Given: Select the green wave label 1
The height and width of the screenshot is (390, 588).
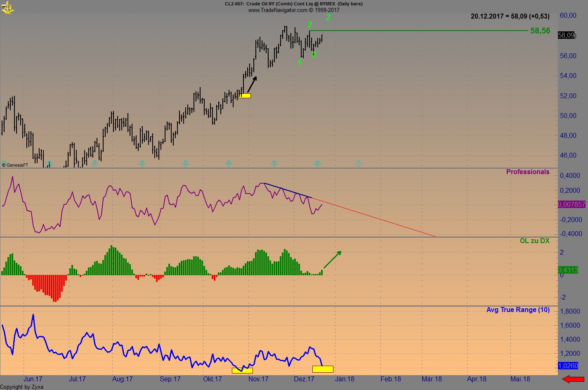Looking at the screenshot, I should (300, 63).
